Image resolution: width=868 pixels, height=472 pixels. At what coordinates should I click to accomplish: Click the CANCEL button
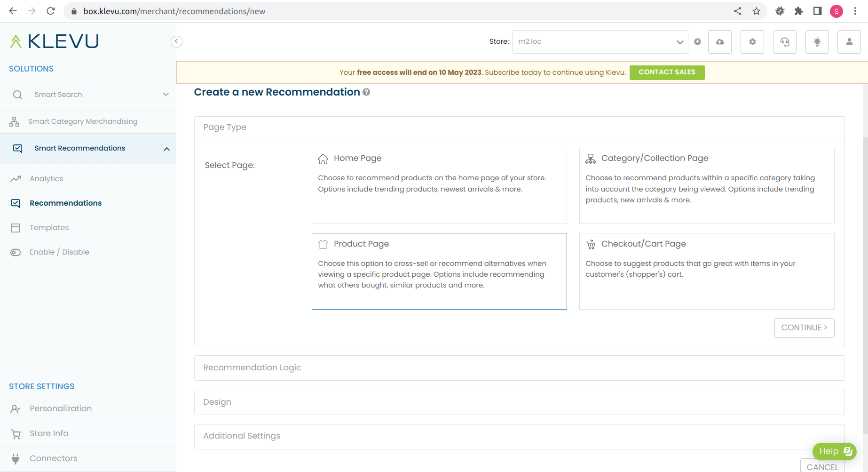click(822, 466)
